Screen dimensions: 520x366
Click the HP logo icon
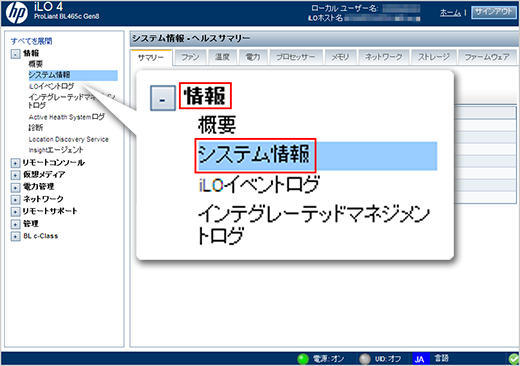coord(17,13)
